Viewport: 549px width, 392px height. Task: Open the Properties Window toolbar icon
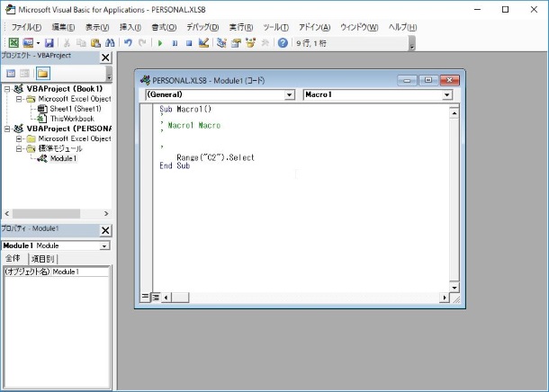pyautogui.click(x=236, y=42)
